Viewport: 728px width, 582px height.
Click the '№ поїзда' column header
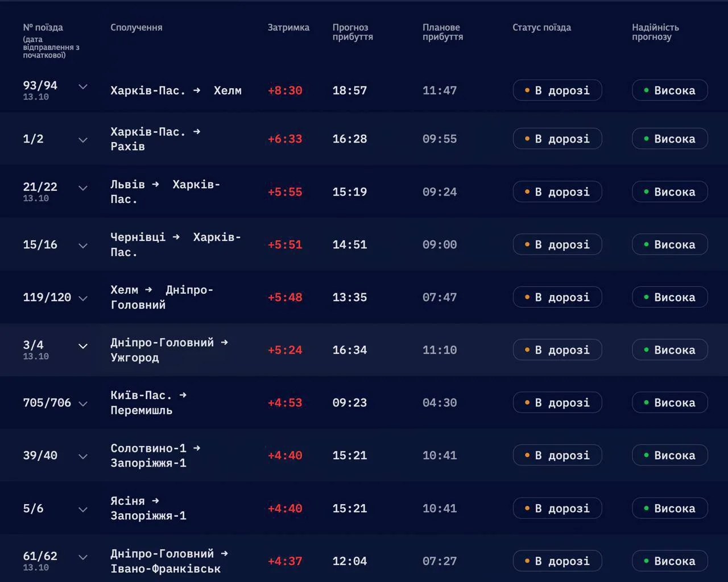click(43, 27)
